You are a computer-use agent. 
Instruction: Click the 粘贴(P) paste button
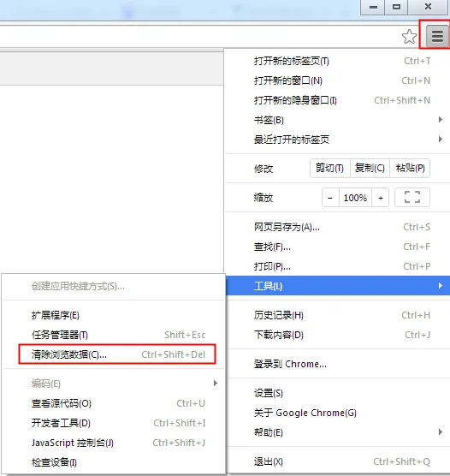410,168
